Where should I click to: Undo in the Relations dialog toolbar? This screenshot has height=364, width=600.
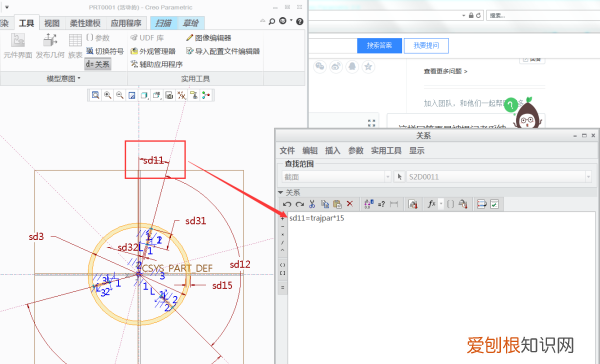287,204
